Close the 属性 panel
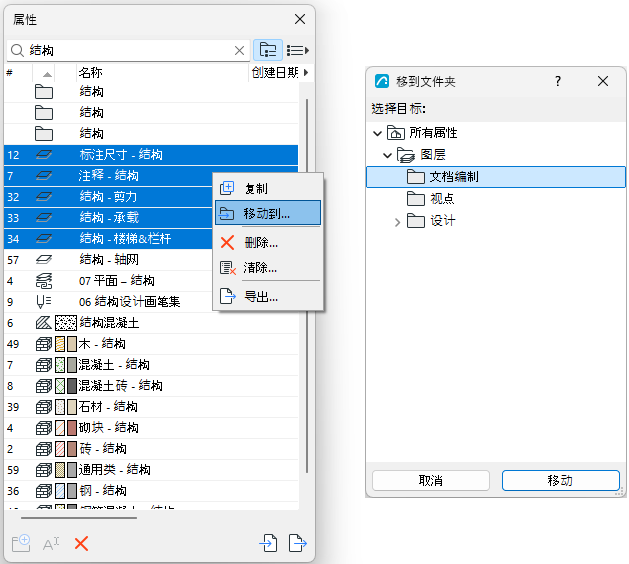The height and width of the screenshot is (564, 629). point(300,19)
